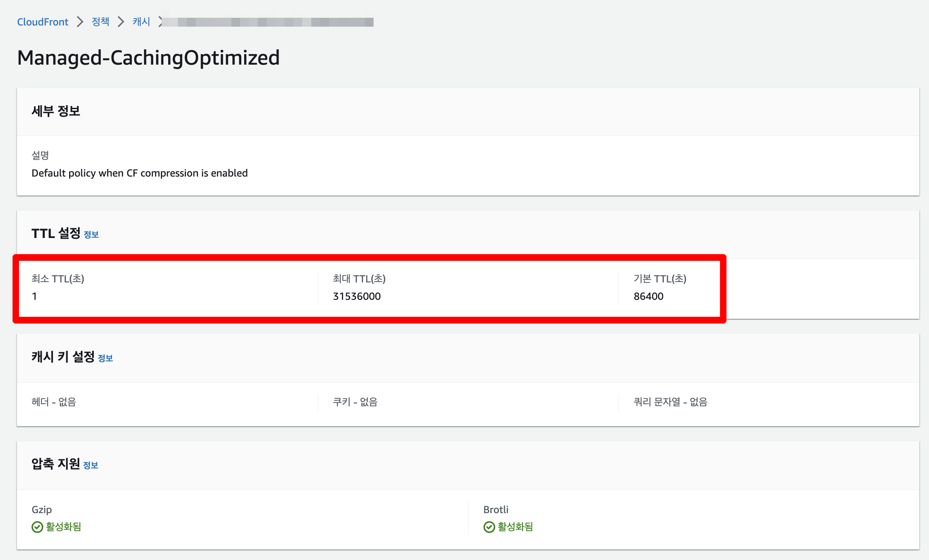This screenshot has width=929, height=560.
Task: Click the 쿠키 - 없음 setting
Action: [355, 402]
